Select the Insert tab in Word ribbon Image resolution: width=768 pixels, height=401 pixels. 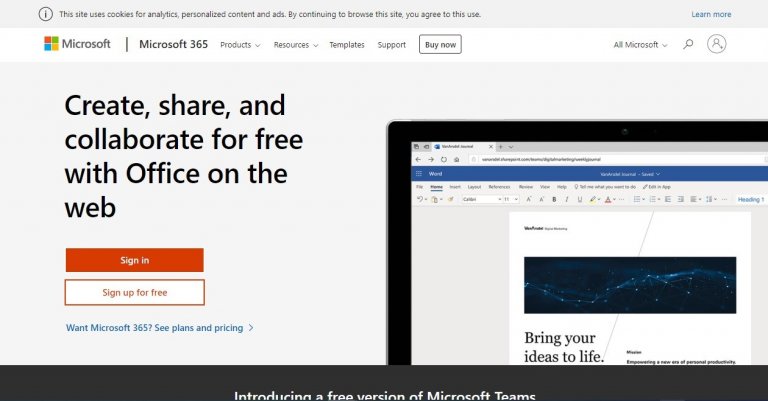pos(455,187)
